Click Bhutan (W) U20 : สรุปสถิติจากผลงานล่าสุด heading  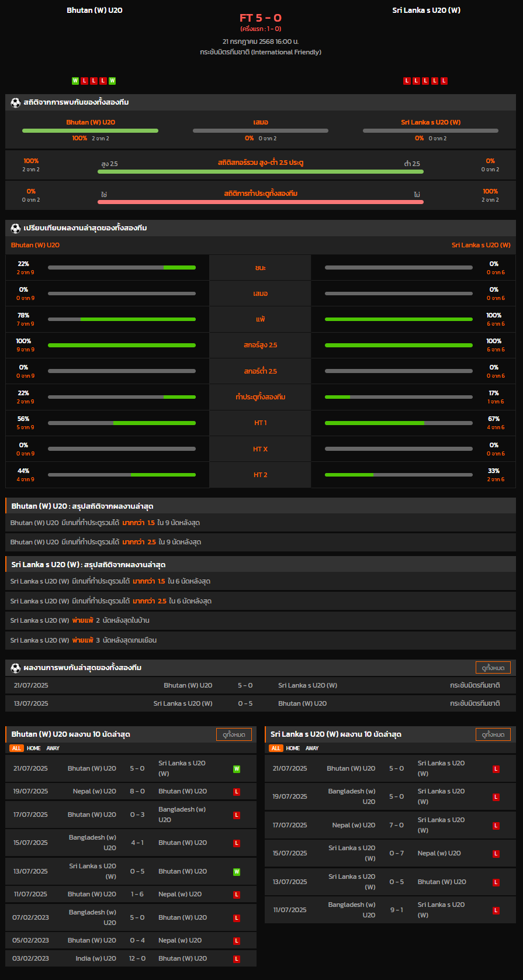pos(82,506)
